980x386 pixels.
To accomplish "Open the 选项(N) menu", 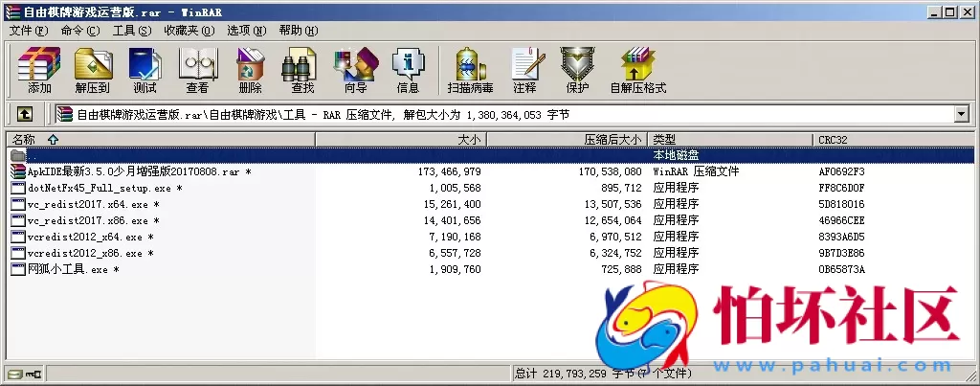I will point(246,31).
